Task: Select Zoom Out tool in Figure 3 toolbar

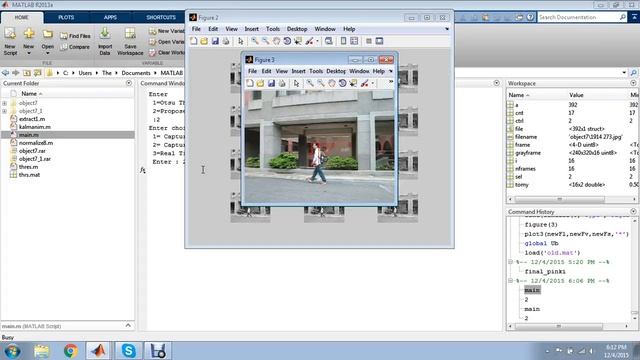Action: pyautogui.click(x=321, y=83)
